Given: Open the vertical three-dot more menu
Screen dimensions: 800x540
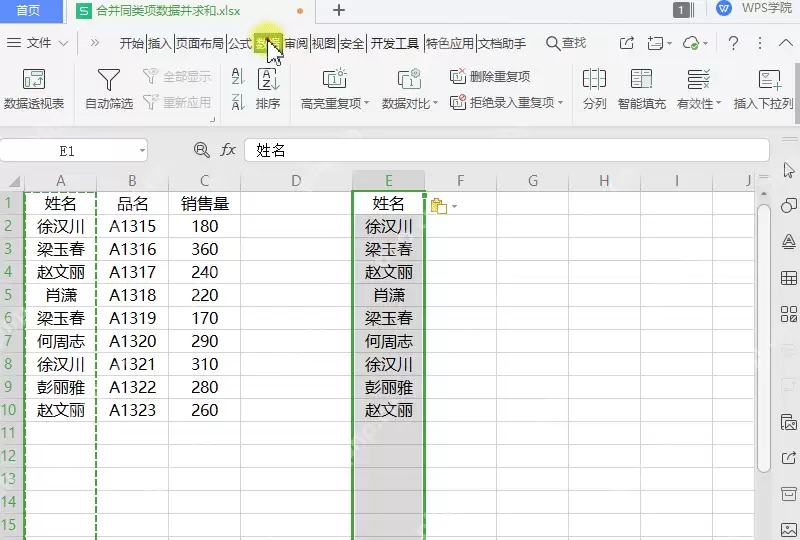Looking at the screenshot, I should click(760, 43).
